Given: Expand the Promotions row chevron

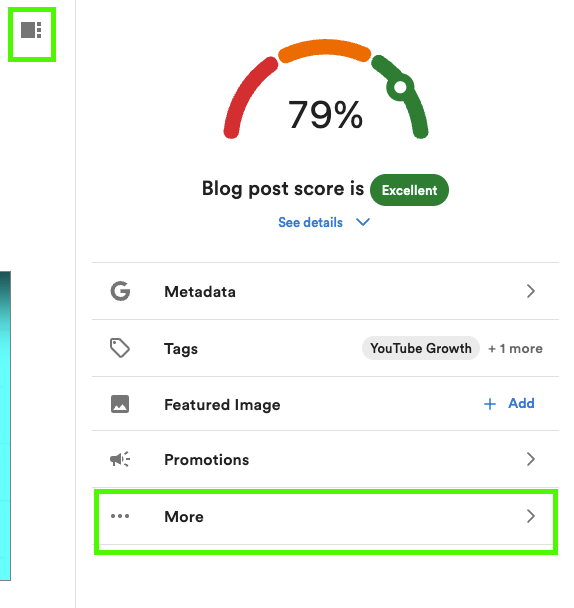Looking at the screenshot, I should point(531,459).
